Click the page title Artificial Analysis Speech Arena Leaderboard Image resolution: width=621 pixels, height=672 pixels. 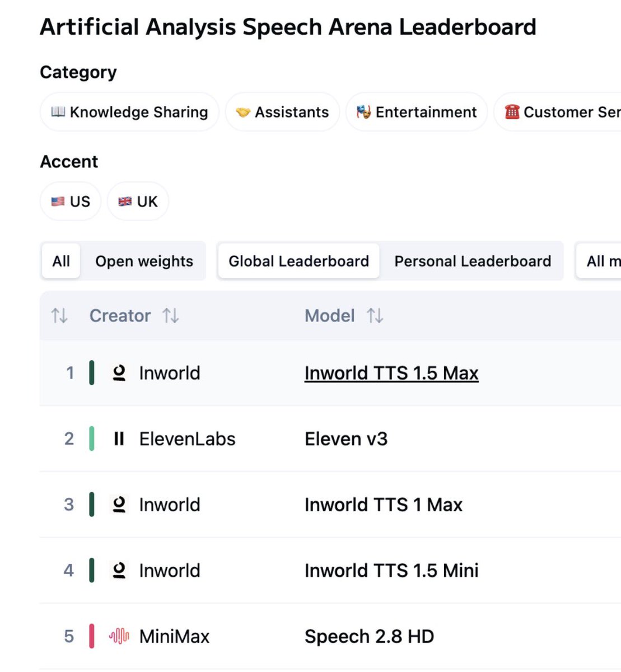click(288, 27)
